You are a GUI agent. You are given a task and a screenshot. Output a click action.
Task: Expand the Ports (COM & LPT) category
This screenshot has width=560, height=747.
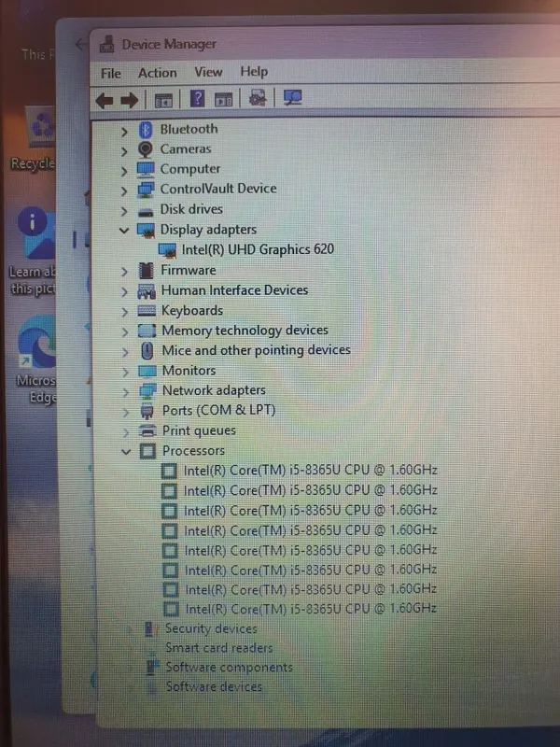(126, 412)
